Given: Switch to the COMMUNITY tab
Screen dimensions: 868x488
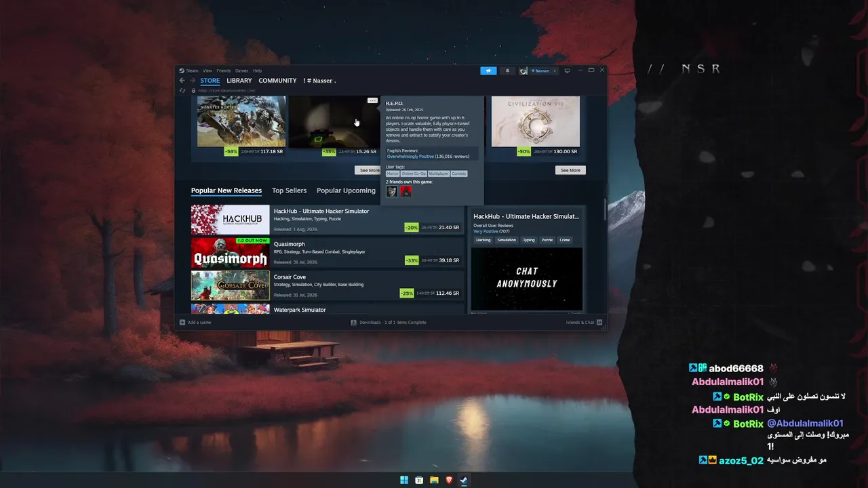Looking at the screenshot, I should click(277, 81).
